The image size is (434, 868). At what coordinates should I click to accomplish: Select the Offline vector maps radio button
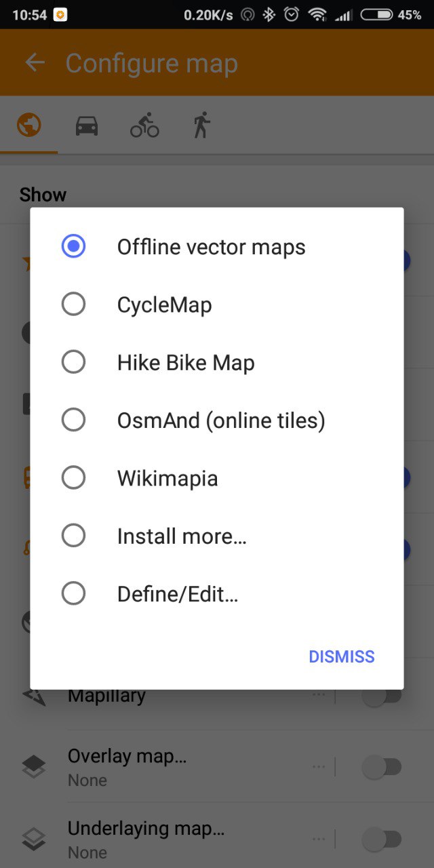(x=73, y=246)
